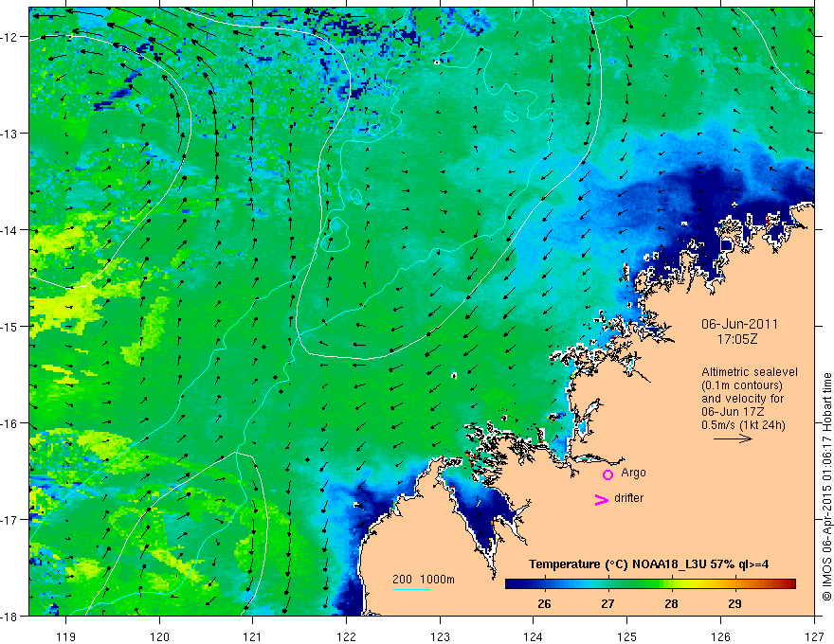Viewport: 834px width, 644px height.
Task: Click longitude axis label "127"
Action: 814,636
